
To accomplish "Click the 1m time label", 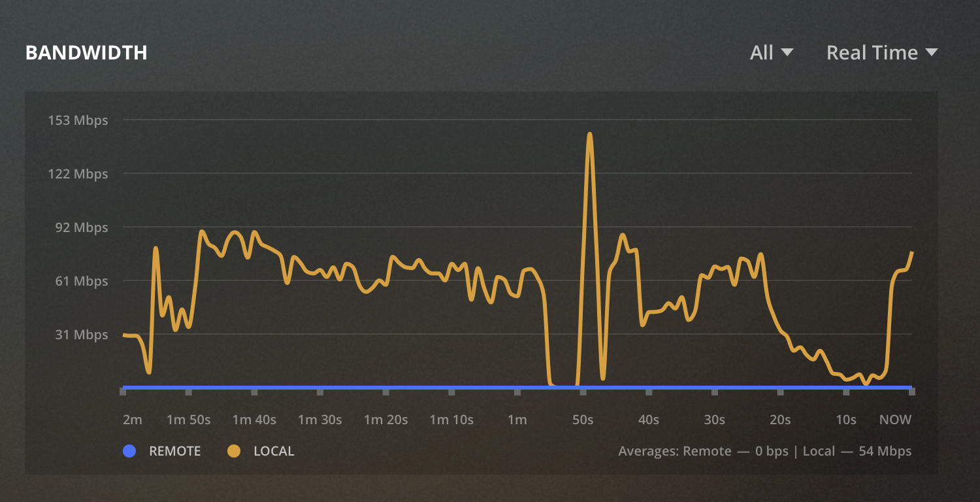I will [x=517, y=420].
